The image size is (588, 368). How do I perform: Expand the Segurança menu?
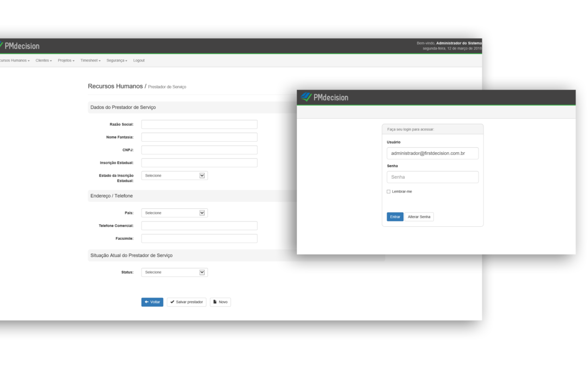pos(117,61)
